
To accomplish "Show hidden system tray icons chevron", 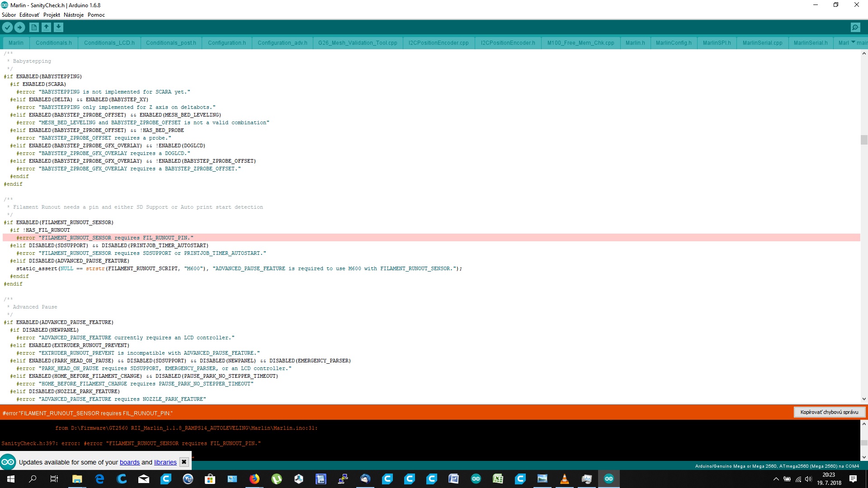I will [776, 479].
